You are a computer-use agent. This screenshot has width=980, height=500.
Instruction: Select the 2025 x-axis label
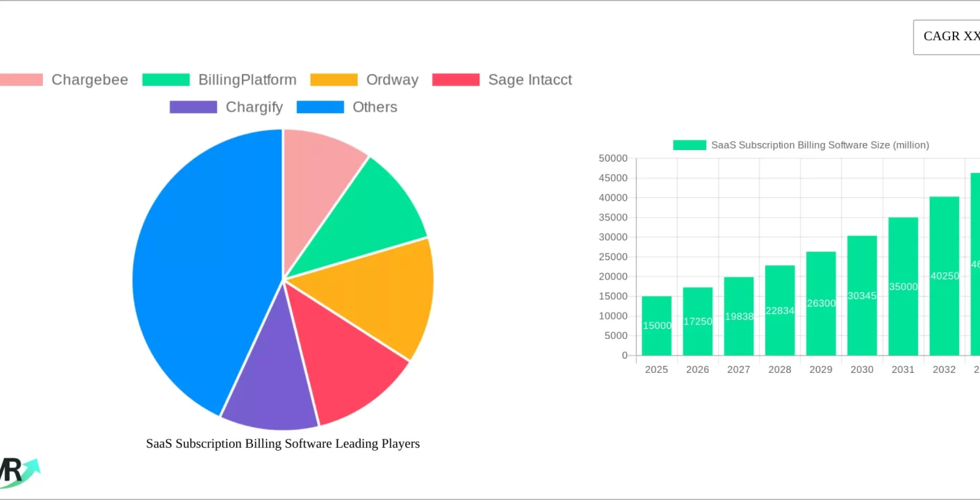click(656, 369)
